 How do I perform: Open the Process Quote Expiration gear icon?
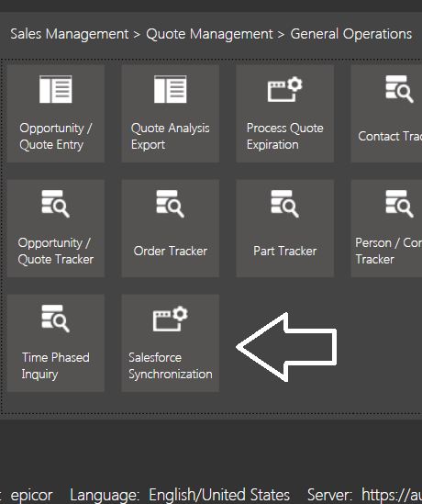(285, 89)
